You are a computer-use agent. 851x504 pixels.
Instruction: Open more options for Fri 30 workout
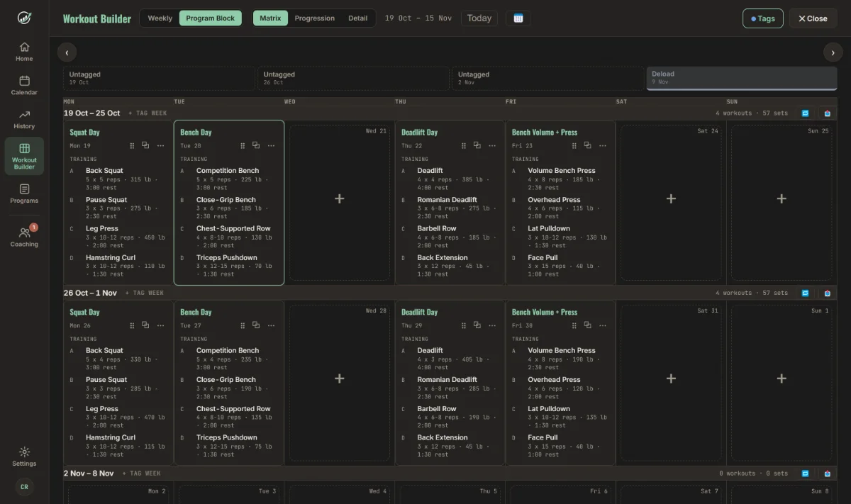(603, 325)
